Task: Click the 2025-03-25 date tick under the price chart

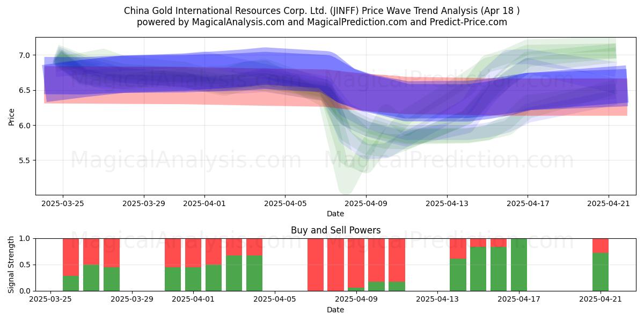Action: click(x=63, y=203)
